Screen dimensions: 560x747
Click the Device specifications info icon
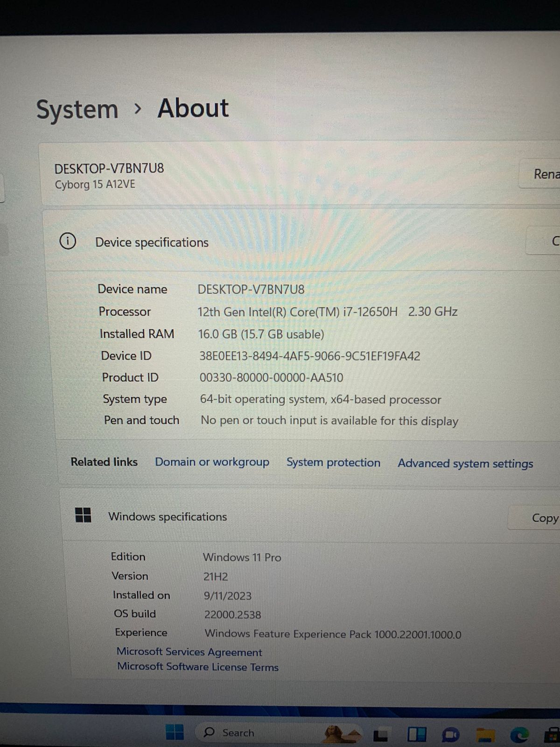[x=68, y=241]
